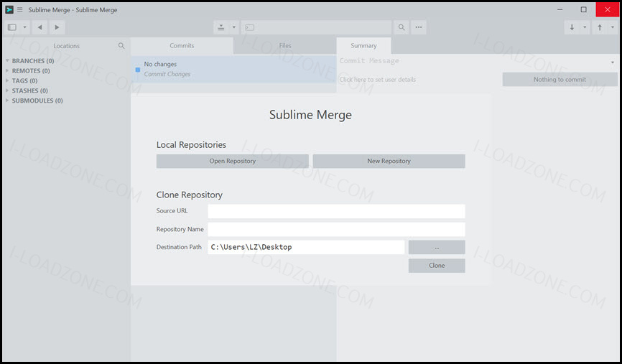Image resolution: width=622 pixels, height=364 pixels.
Task: Expand TAGS (0) section
Action: tap(24, 80)
